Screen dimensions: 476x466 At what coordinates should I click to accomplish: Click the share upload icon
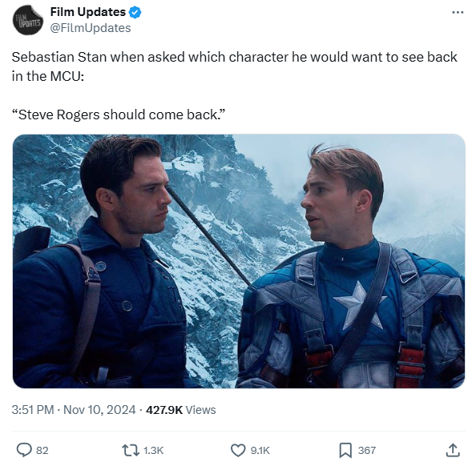click(453, 450)
